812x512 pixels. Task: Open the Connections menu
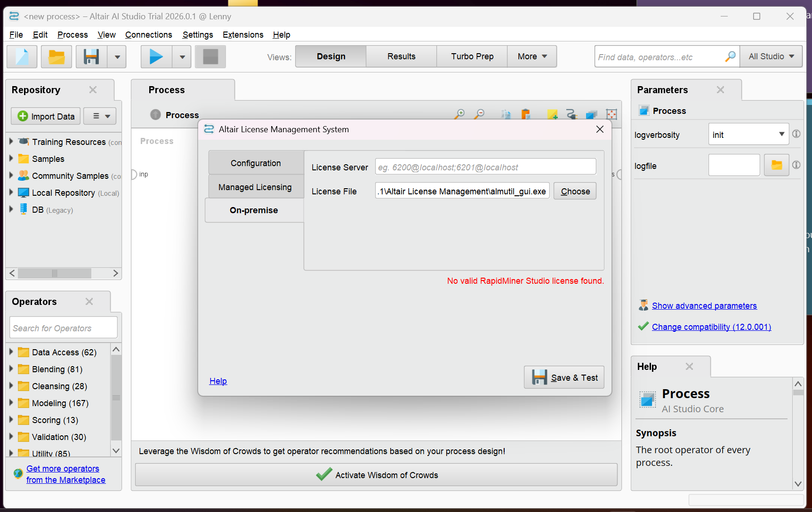tap(148, 35)
